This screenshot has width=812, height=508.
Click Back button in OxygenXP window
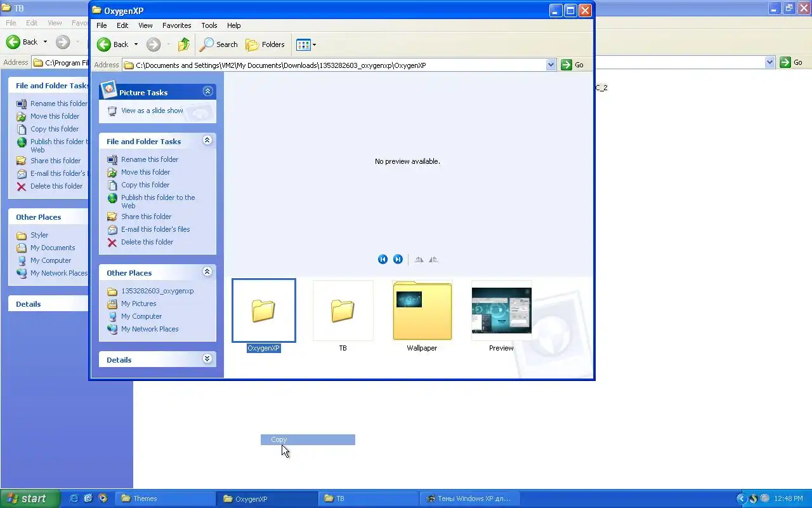[112, 44]
